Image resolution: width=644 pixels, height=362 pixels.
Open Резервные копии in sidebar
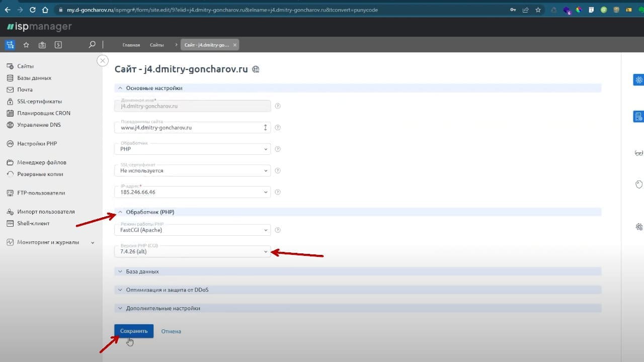(40, 174)
